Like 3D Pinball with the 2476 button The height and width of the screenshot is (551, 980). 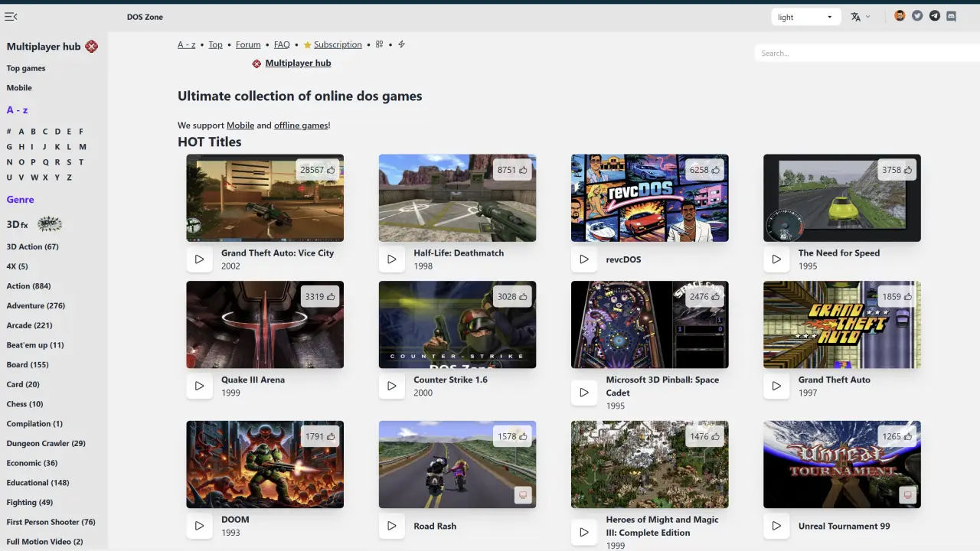tap(704, 296)
